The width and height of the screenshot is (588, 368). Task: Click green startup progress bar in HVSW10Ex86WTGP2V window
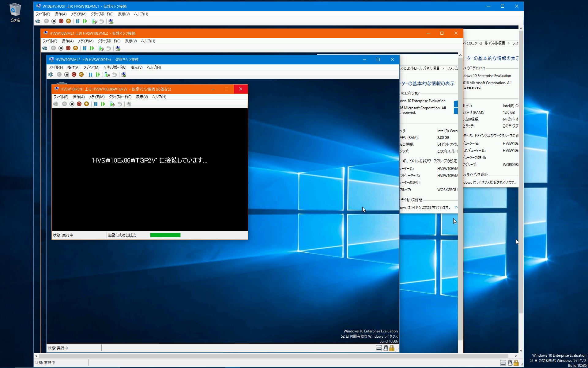pyautogui.click(x=165, y=235)
